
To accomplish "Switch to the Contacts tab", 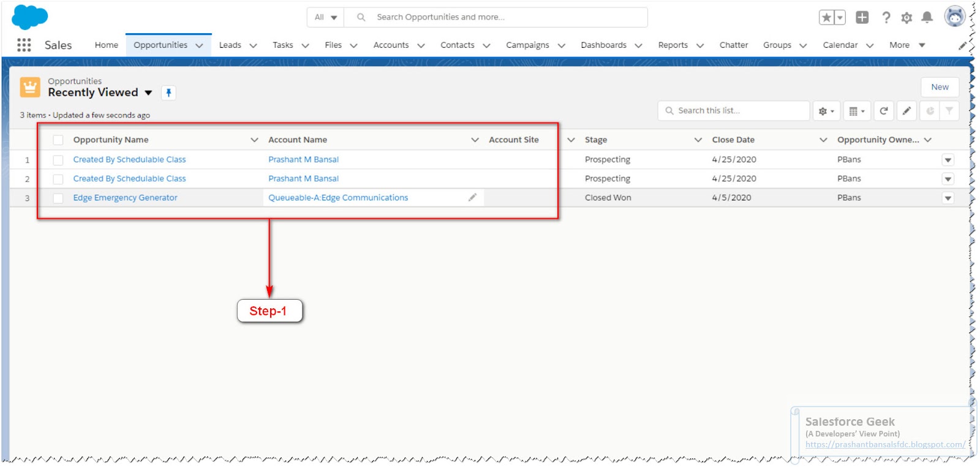I will click(458, 45).
